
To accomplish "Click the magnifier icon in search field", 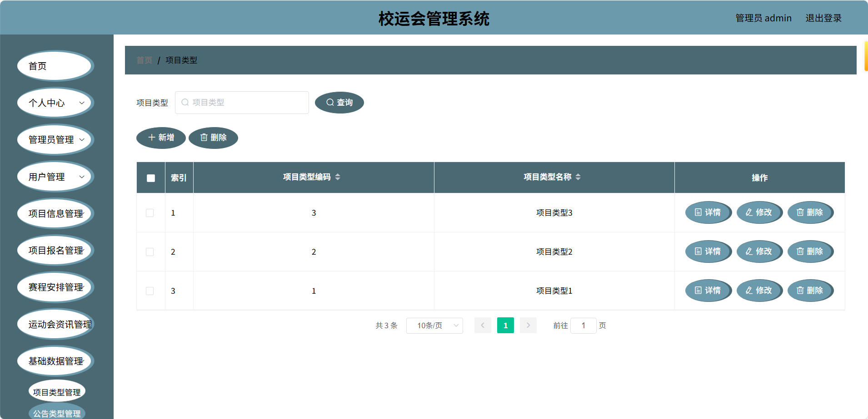I will tap(185, 103).
